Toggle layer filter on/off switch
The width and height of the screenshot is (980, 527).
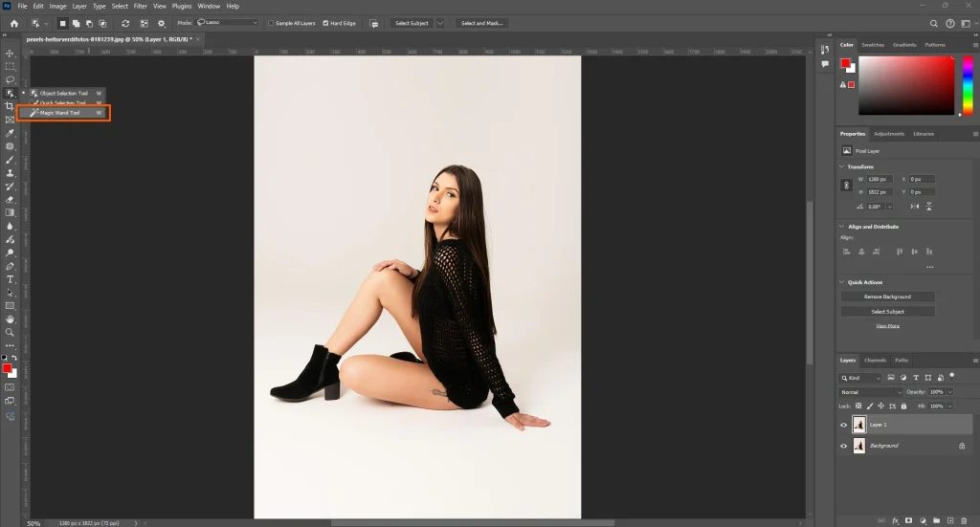point(952,376)
